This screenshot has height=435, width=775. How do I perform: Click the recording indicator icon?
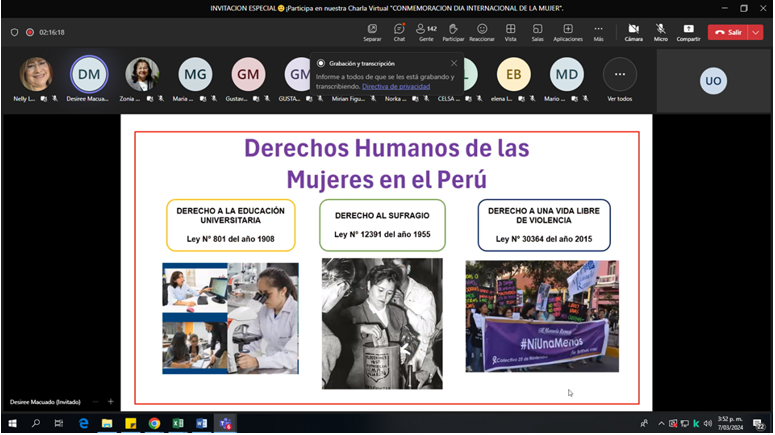click(x=30, y=32)
